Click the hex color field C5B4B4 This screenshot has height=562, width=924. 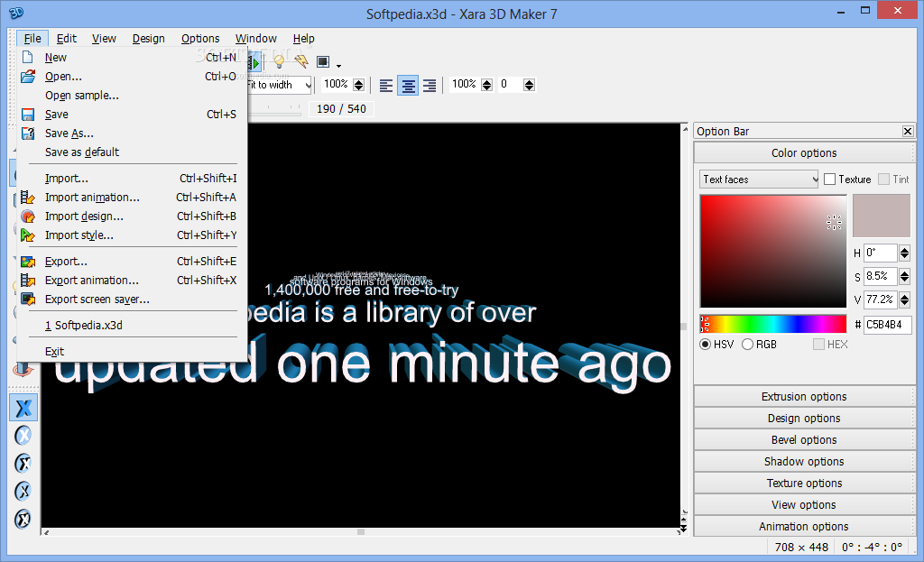887,325
